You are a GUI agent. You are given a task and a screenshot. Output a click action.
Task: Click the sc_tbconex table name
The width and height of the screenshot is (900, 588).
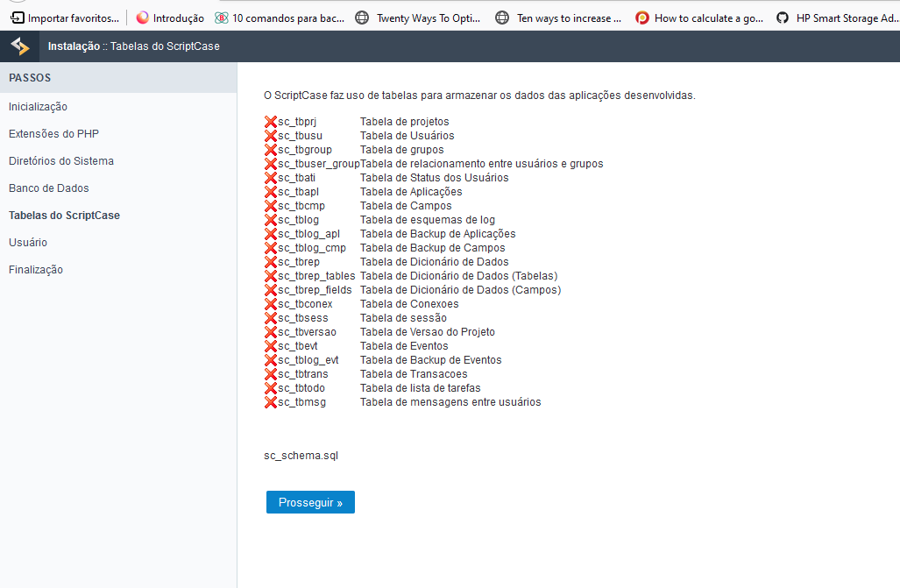(305, 304)
